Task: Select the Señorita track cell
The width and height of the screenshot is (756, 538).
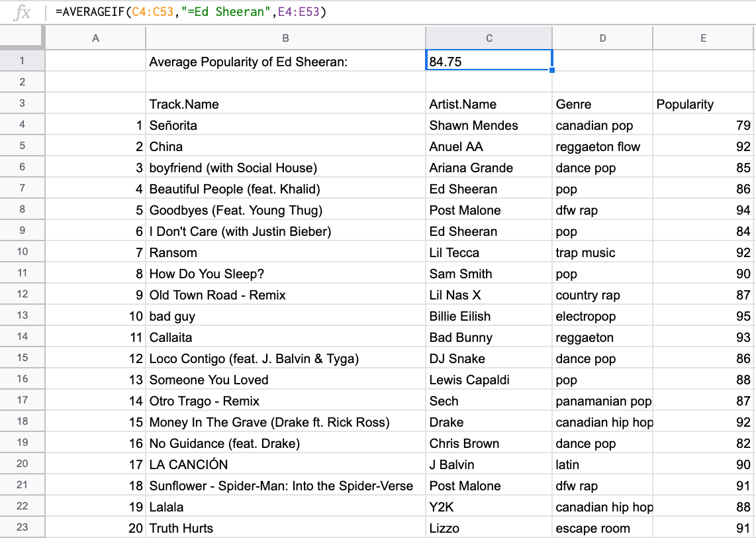Action: pos(285,125)
